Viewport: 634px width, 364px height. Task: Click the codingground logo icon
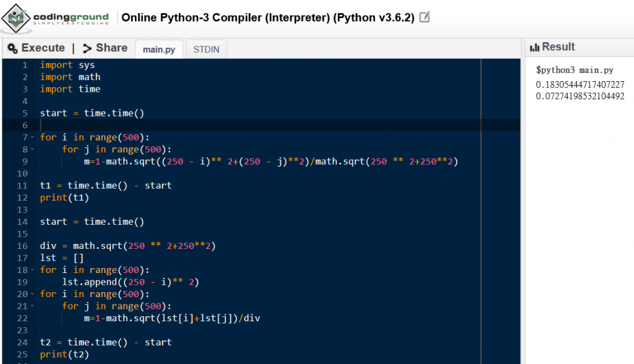click(16, 18)
